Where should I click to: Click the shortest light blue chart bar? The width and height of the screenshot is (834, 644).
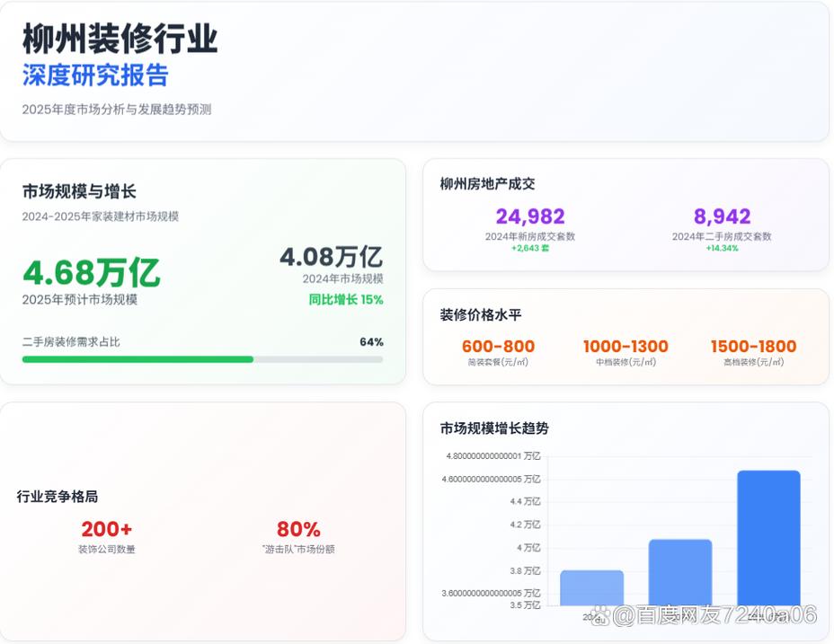[x=591, y=587]
